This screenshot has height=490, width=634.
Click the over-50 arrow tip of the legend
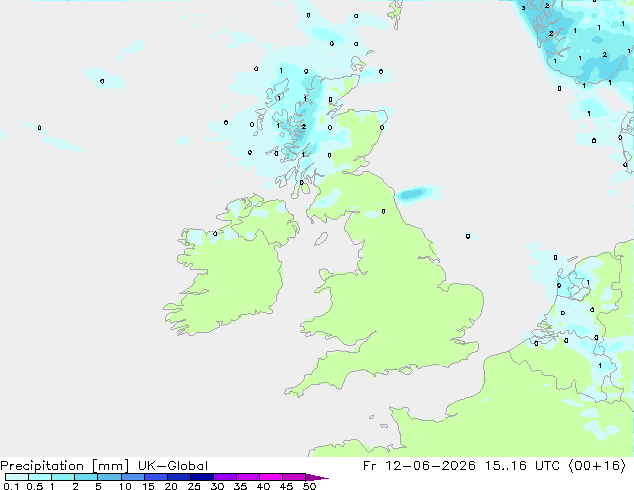[317, 477]
